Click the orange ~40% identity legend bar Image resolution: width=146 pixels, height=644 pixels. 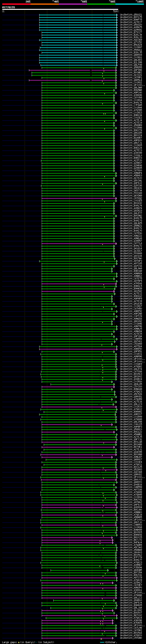click(45, 4)
